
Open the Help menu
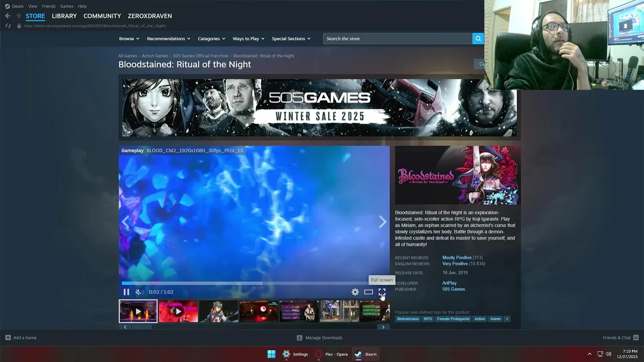(x=83, y=6)
